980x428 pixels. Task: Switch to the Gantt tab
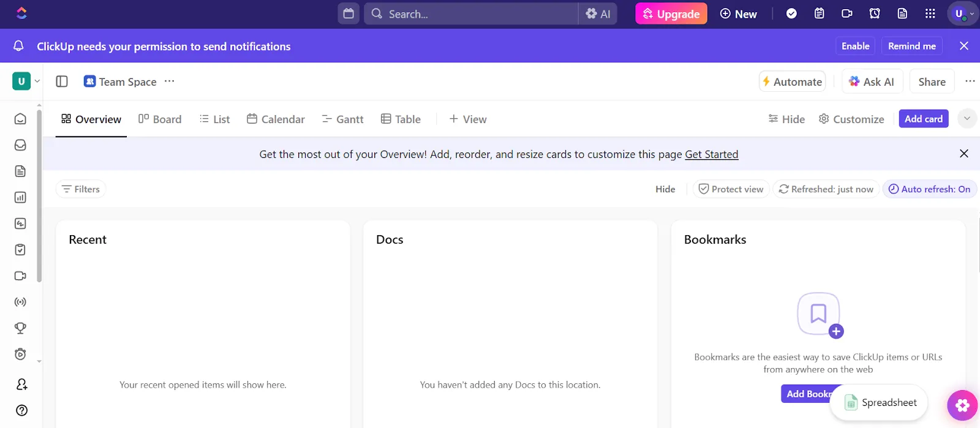click(x=343, y=119)
